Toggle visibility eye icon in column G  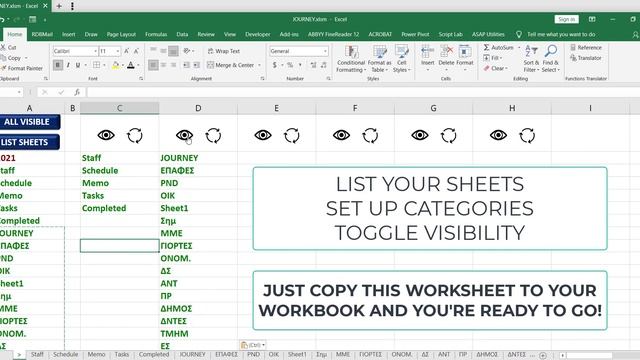click(x=420, y=135)
